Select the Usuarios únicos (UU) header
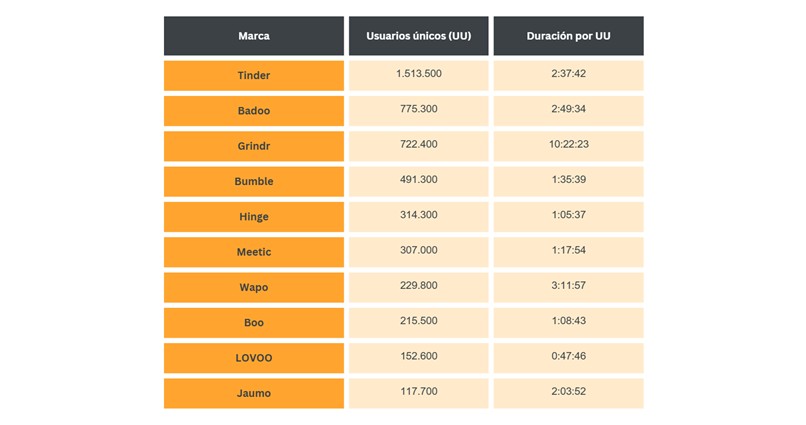This screenshot has width=806, height=425. pyautogui.click(x=418, y=36)
